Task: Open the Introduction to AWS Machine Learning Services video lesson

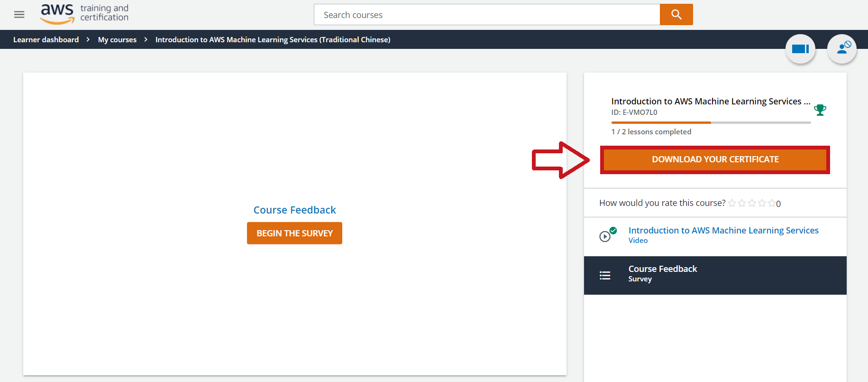Action: 723,231
